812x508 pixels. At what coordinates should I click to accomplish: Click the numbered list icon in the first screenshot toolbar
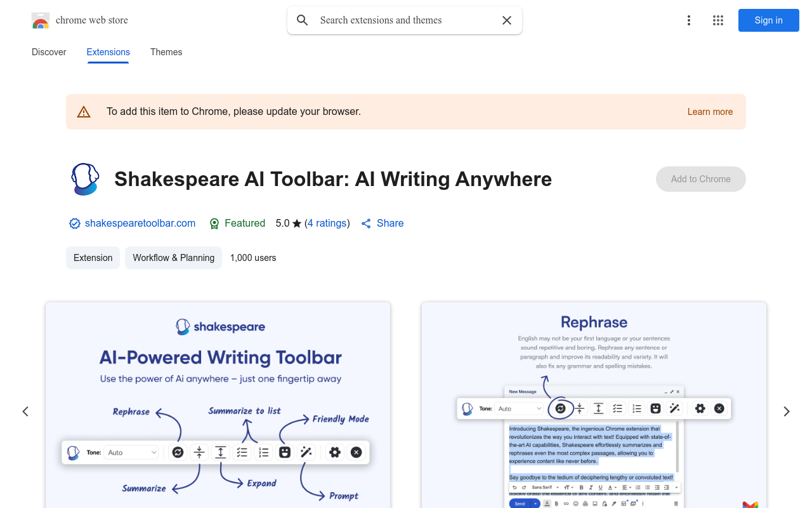tap(264, 453)
